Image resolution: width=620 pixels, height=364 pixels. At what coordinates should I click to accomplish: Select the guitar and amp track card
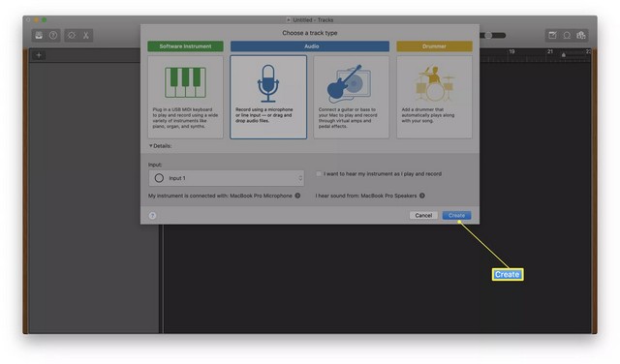click(x=351, y=97)
